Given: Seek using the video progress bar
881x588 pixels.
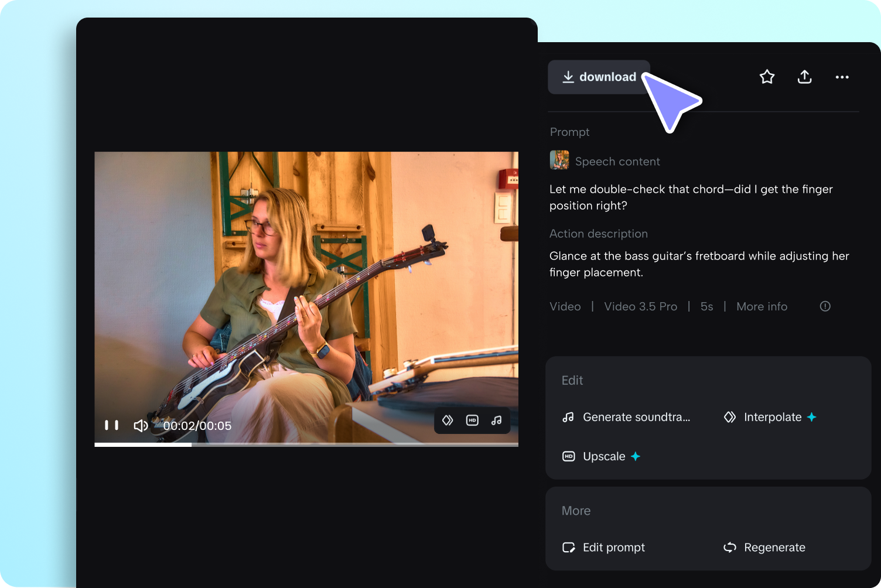Looking at the screenshot, I should click(x=306, y=445).
